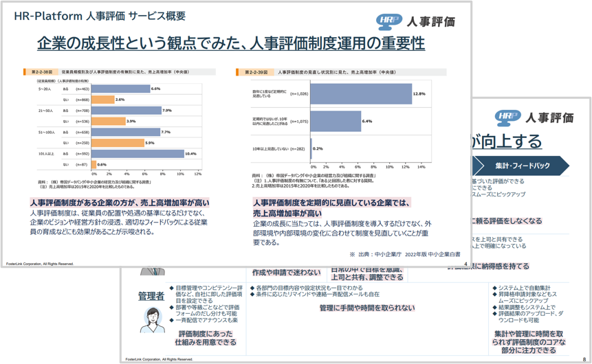Select the text 作成や申請で迷わない

coord(287,273)
